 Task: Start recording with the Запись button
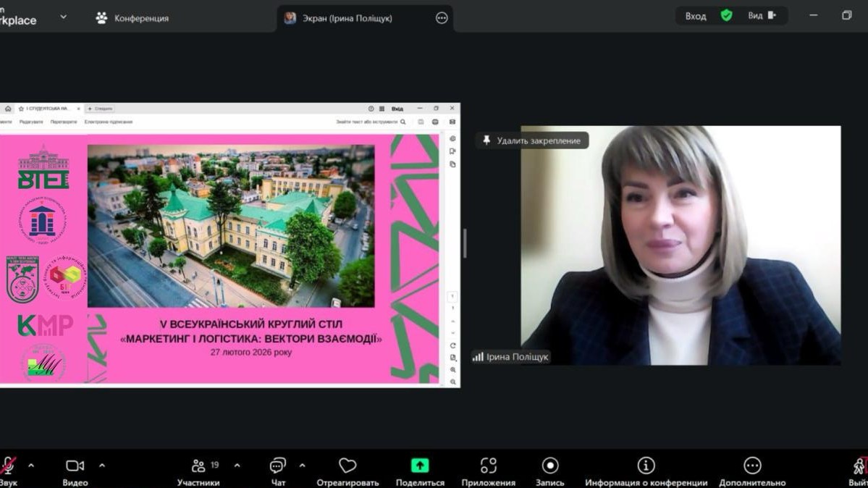pos(550,466)
